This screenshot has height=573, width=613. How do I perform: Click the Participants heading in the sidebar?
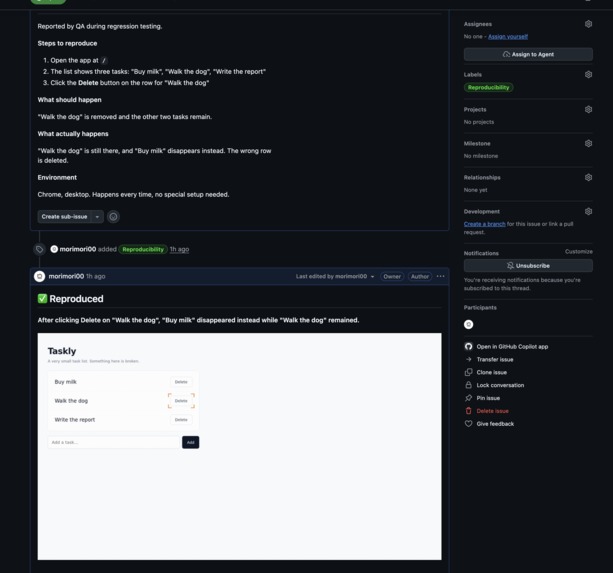click(x=480, y=308)
